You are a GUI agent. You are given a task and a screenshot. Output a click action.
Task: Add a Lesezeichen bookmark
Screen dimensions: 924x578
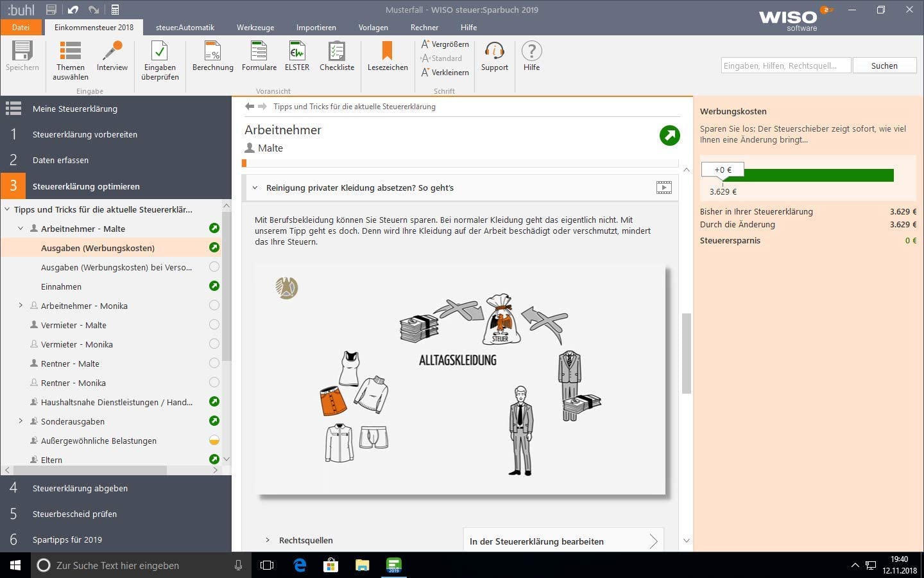(x=388, y=51)
